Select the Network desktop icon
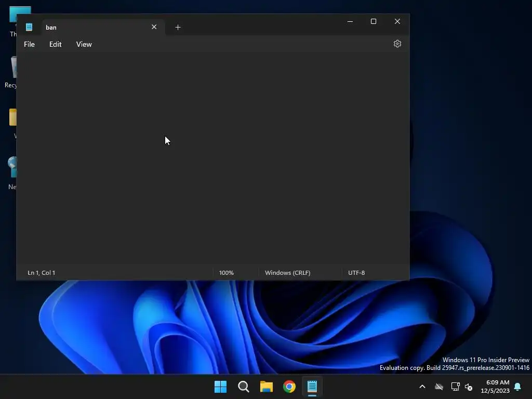 (12, 173)
